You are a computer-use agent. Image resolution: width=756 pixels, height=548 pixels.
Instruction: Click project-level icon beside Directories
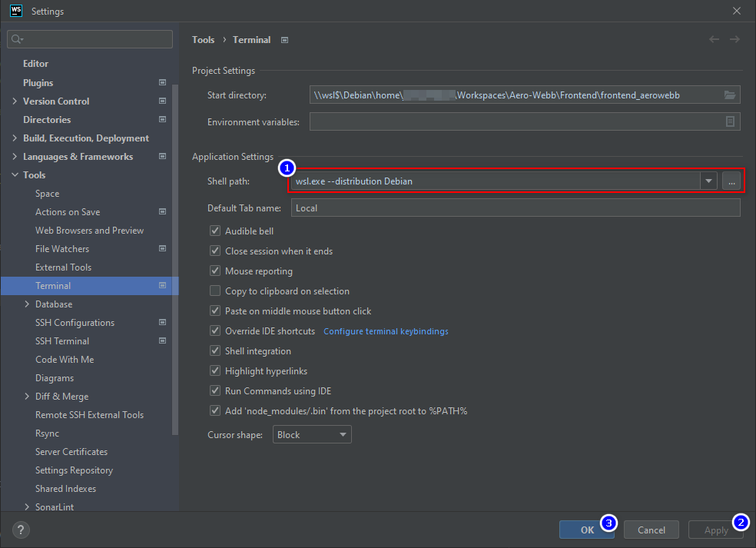tap(162, 119)
